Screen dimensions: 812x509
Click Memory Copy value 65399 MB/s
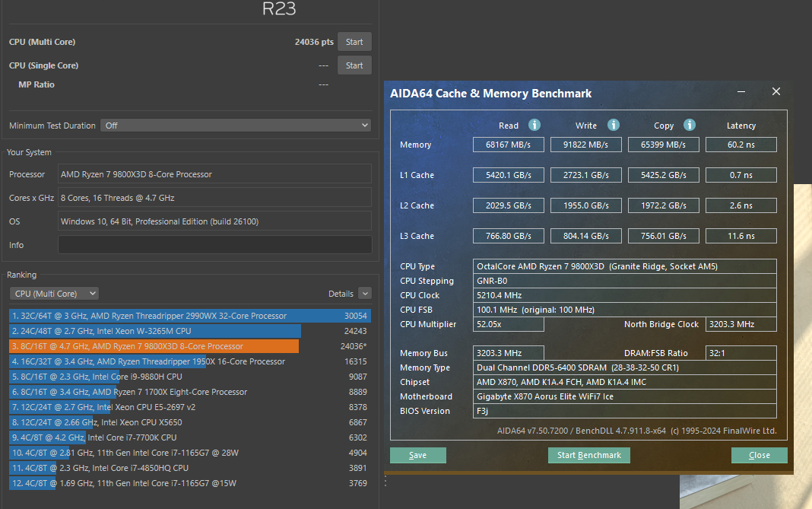(x=664, y=145)
